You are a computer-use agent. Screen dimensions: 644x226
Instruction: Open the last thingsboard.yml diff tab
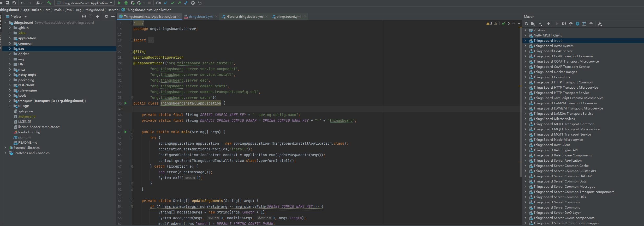(x=289, y=16)
